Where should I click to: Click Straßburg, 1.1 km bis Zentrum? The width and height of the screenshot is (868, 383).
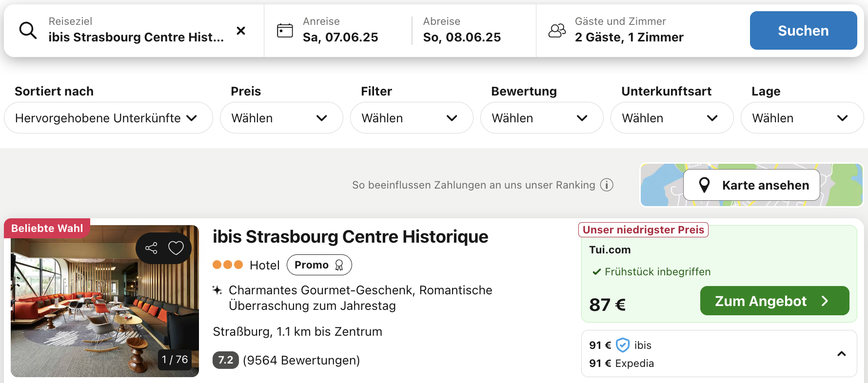(297, 331)
